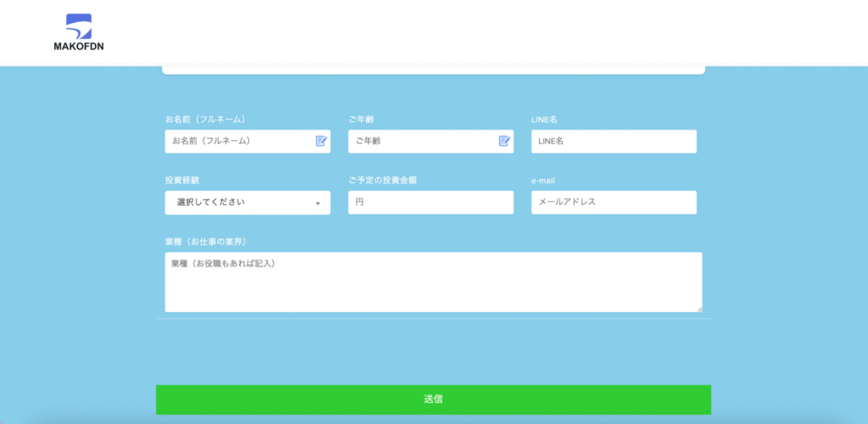Click the edit icon in the name field
The image size is (868, 424).
tap(321, 141)
